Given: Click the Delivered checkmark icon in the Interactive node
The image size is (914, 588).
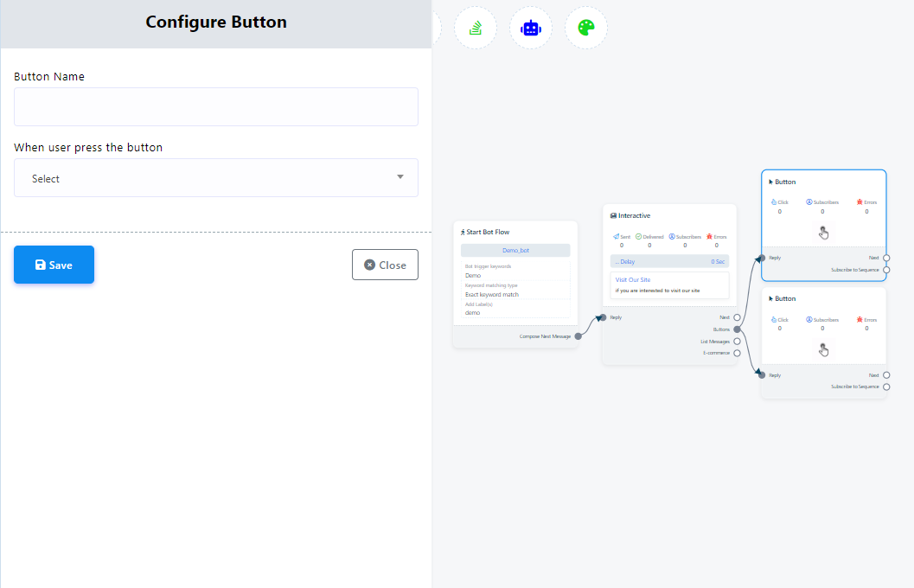Looking at the screenshot, I should (x=638, y=236).
